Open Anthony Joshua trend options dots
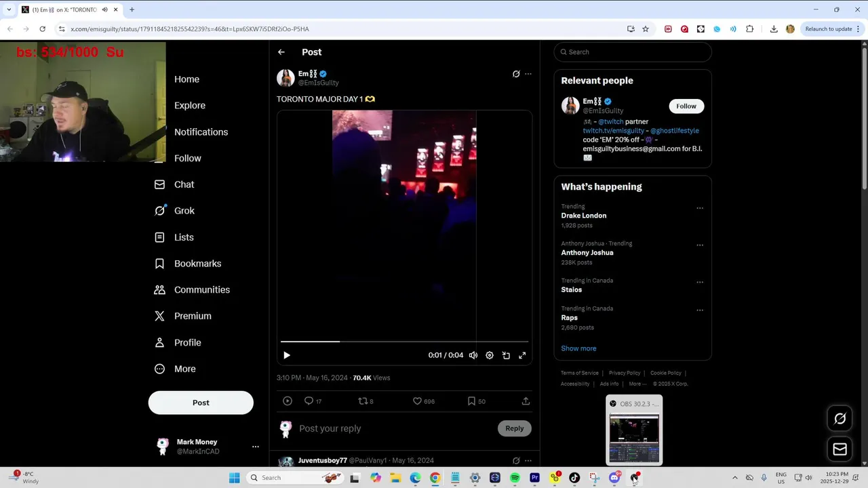 pyautogui.click(x=700, y=245)
